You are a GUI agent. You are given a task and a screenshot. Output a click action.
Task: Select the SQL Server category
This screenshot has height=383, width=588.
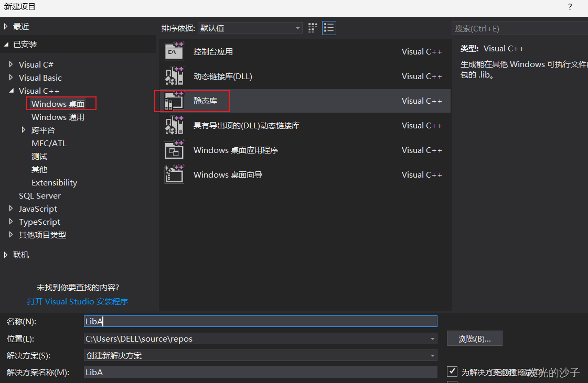[x=40, y=195]
